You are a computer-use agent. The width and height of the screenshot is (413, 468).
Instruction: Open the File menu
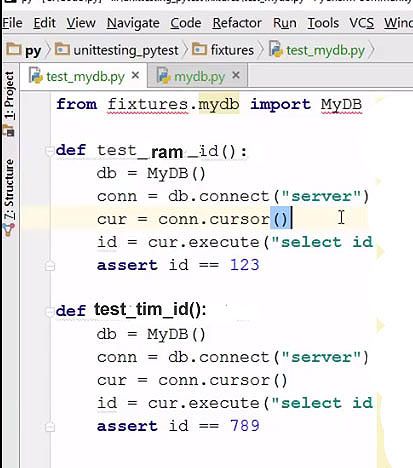point(12,23)
